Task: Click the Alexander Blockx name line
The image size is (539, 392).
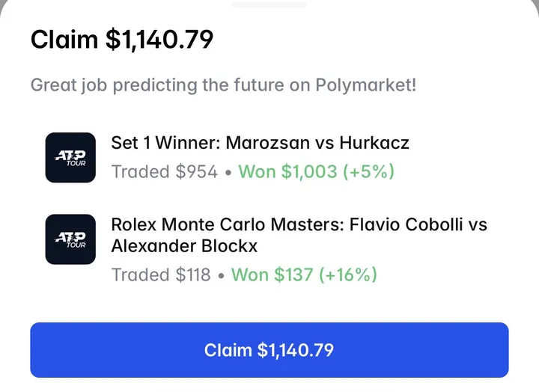Action: (184, 246)
